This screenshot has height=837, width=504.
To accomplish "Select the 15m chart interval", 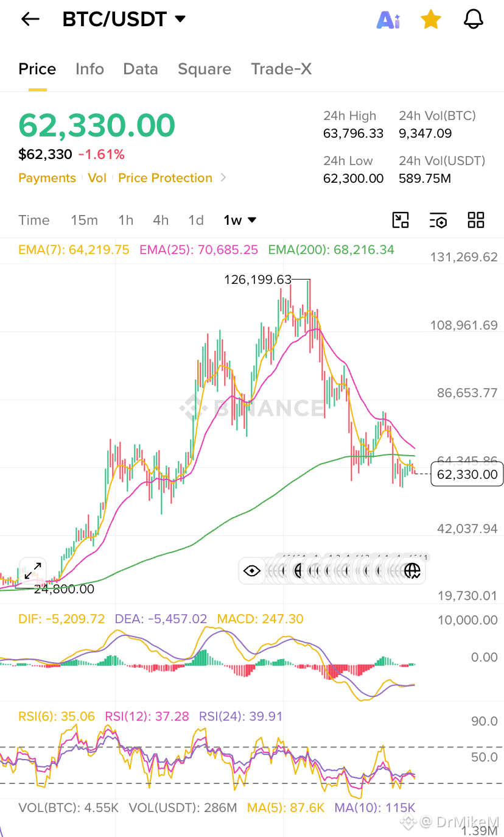I will [84, 221].
